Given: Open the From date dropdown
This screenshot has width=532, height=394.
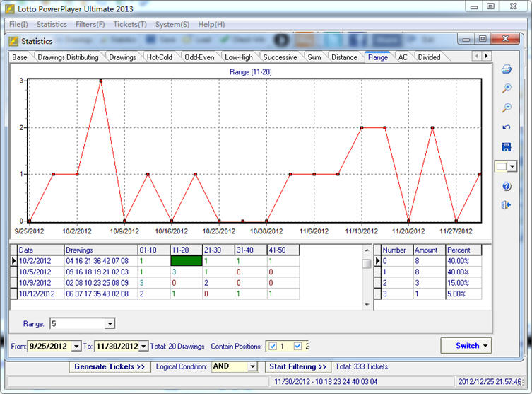Looking at the screenshot, I should [x=76, y=346].
